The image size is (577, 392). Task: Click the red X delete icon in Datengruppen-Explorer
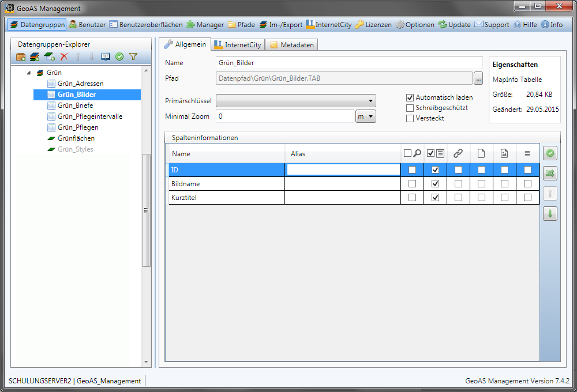point(64,56)
